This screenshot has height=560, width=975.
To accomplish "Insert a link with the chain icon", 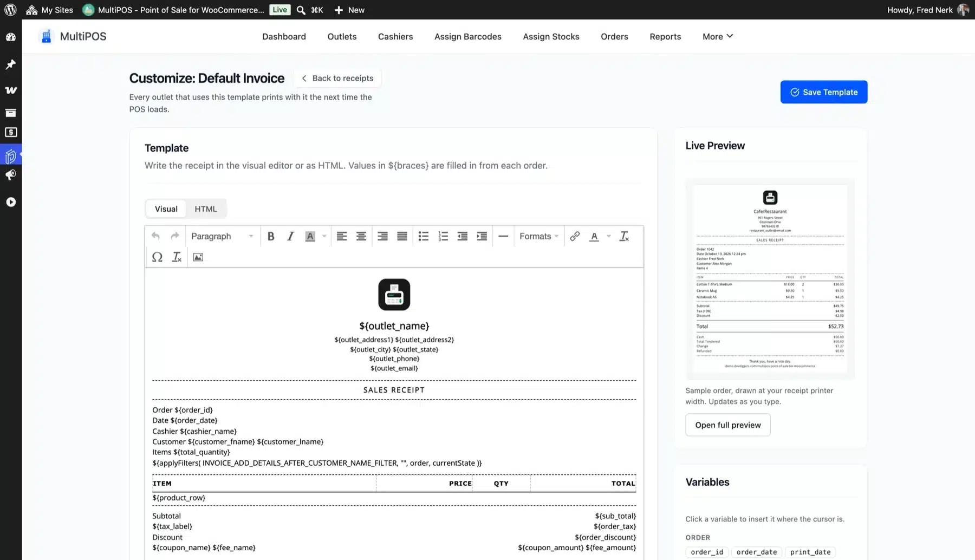I will 575,236.
